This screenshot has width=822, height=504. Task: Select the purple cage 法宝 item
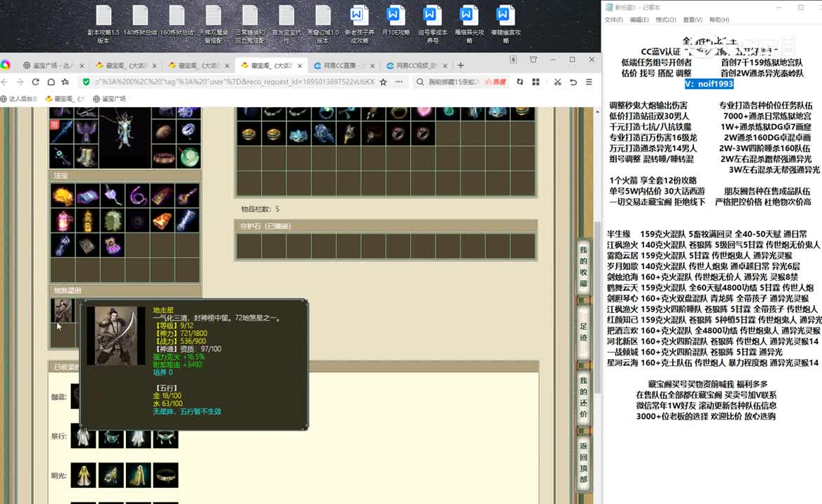[x=113, y=245]
